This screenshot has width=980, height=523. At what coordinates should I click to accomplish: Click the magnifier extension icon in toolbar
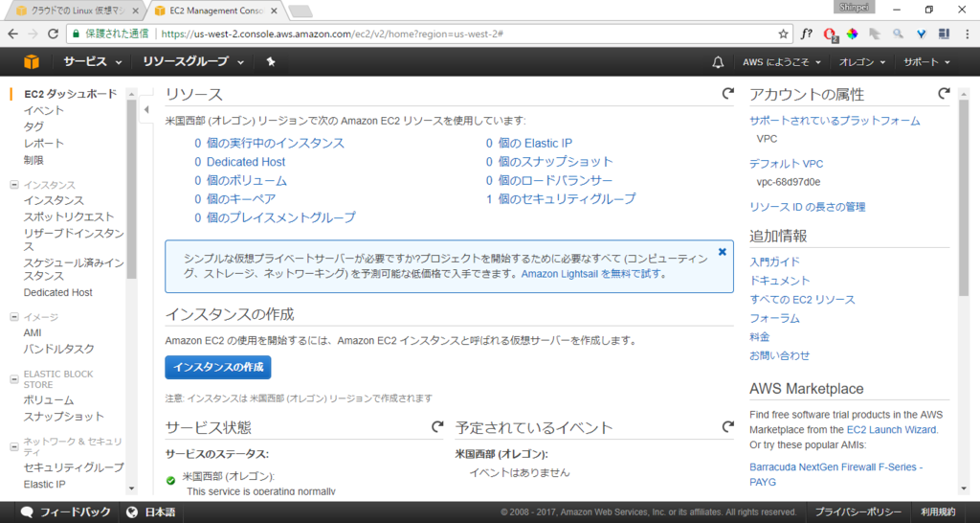click(x=898, y=34)
